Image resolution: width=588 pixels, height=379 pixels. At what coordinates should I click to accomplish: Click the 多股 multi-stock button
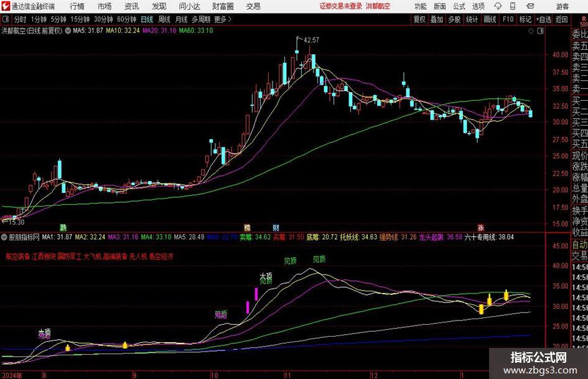tap(454, 19)
